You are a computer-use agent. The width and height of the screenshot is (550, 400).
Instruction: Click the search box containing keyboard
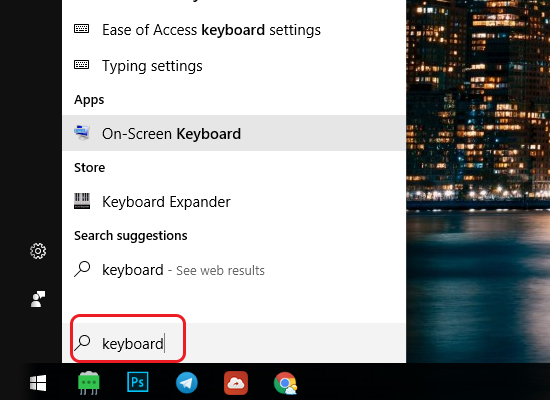234,343
